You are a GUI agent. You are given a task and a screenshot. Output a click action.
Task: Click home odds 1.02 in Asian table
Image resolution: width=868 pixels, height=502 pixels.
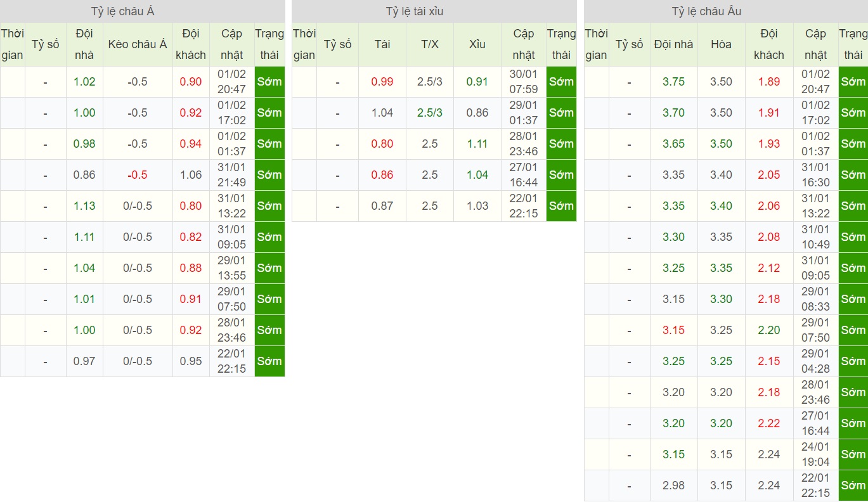click(x=84, y=82)
